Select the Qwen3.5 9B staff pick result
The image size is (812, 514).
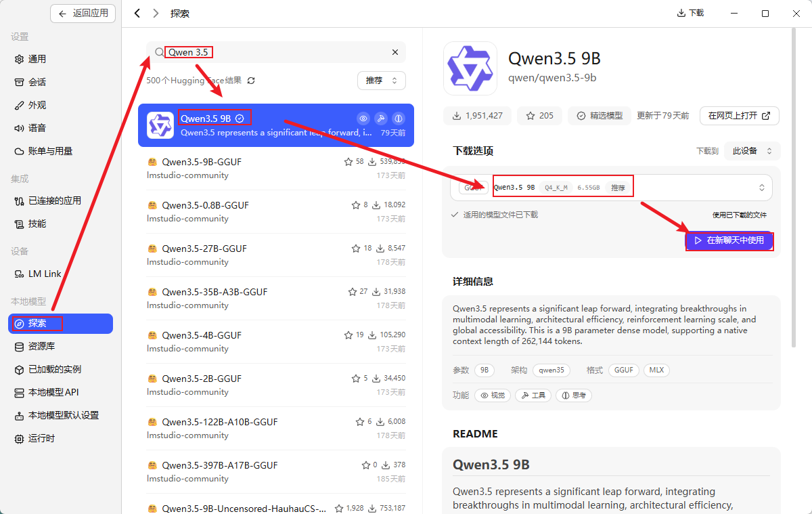[276, 125]
